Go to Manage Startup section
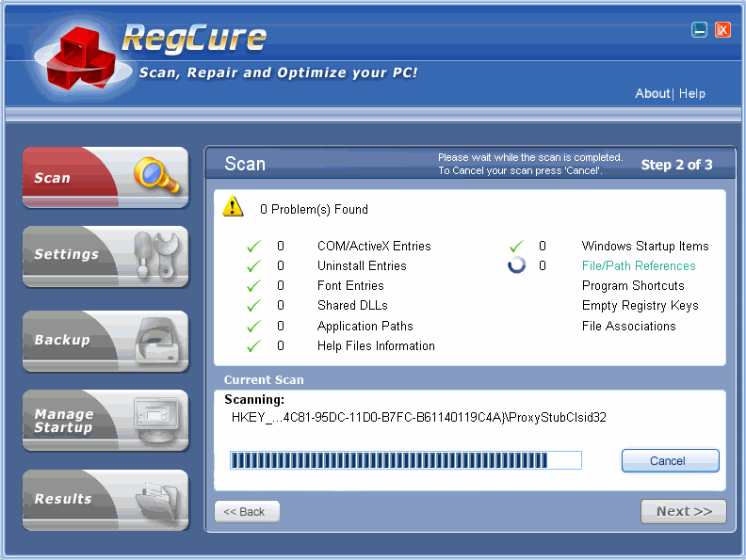 tap(105, 421)
